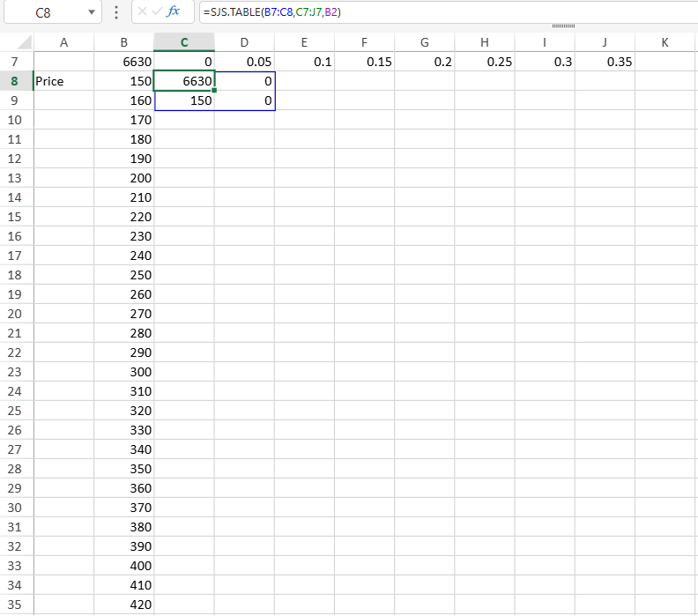
Task: Click cell B8 containing 150
Action: click(123, 81)
